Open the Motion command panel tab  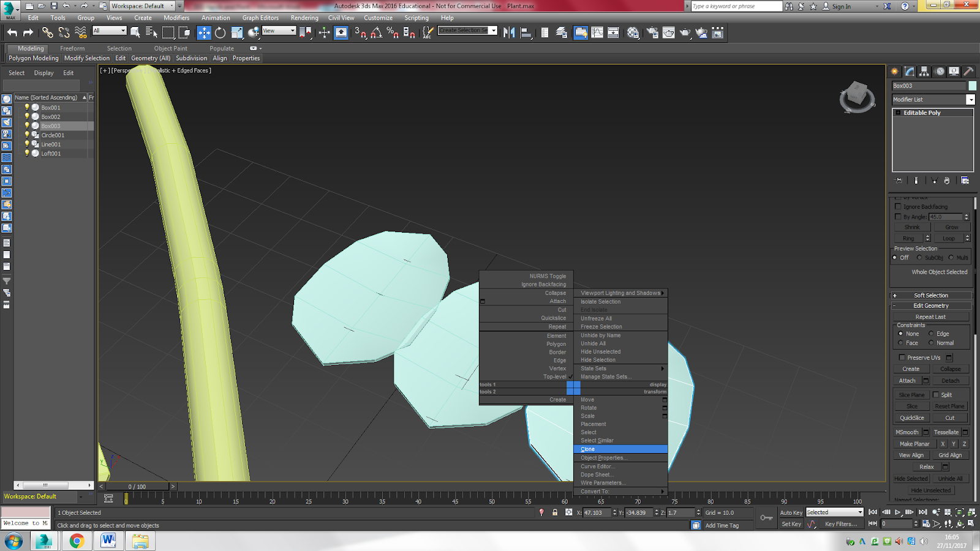[x=940, y=72]
